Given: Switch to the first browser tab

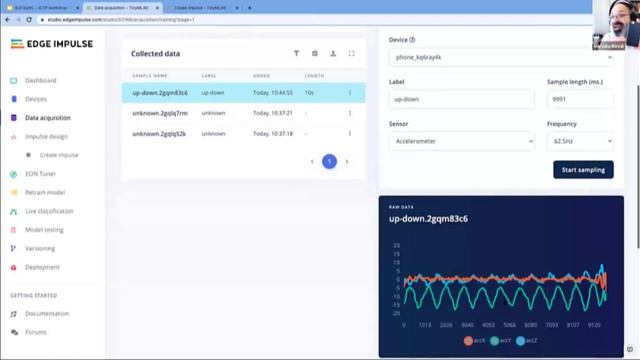Looking at the screenshot, I should point(42,8).
